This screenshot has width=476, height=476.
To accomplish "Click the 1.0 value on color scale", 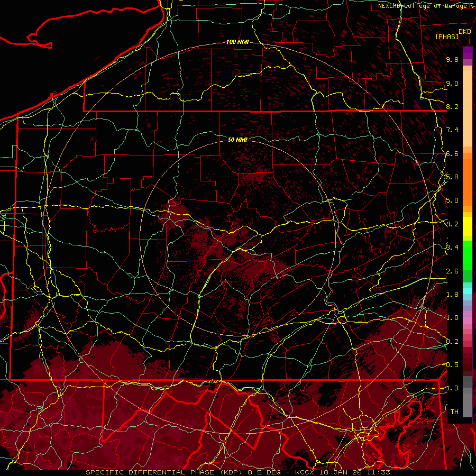I will click(452, 318).
